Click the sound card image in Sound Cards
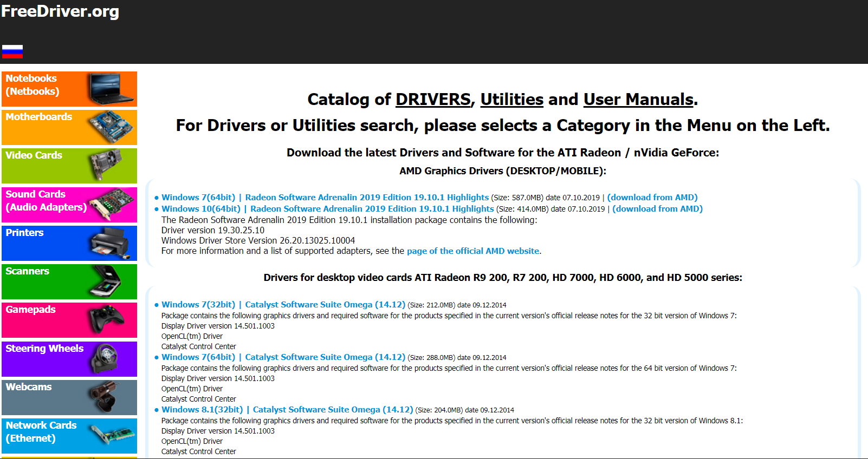This screenshot has width=868, height=459. [112, 204]
